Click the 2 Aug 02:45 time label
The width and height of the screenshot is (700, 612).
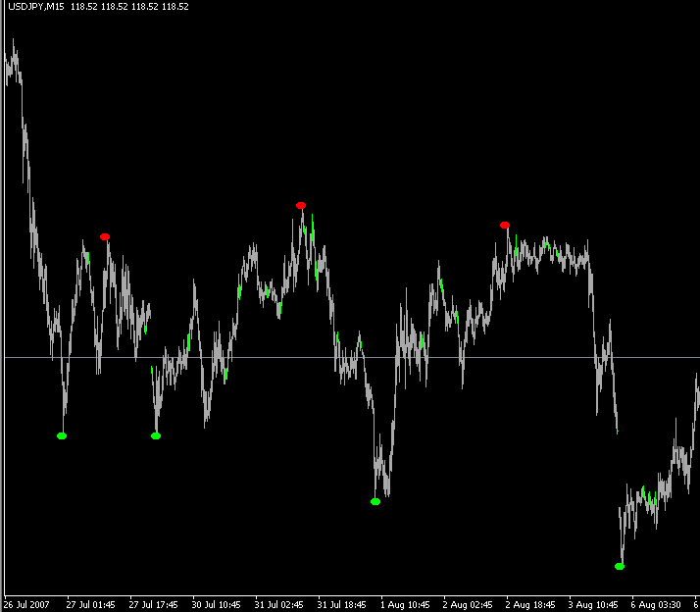click(468, 605)
